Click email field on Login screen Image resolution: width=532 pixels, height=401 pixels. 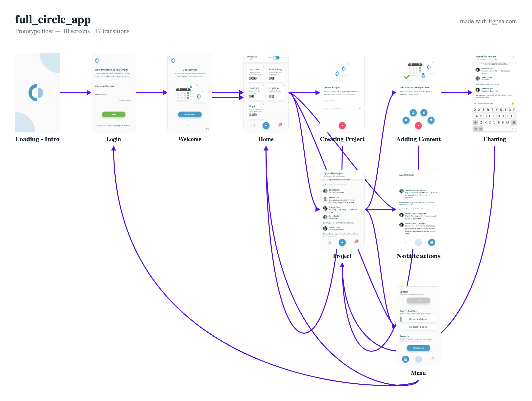(x=114, y=86)
